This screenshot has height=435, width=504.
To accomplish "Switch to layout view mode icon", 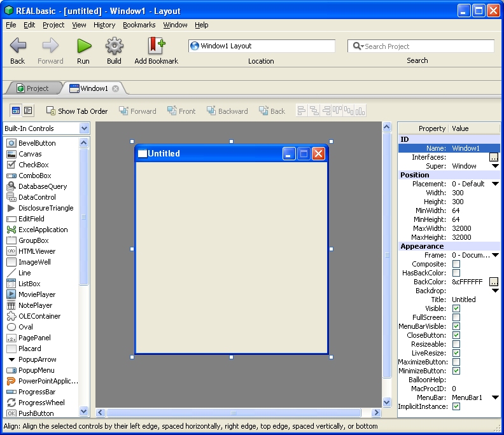I will tap(16, 111).
